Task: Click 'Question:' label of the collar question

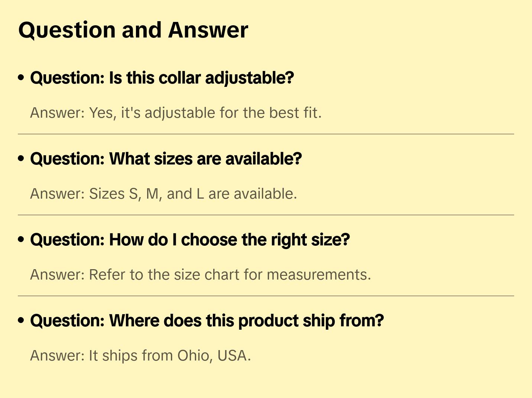Action: click(67, 78)
